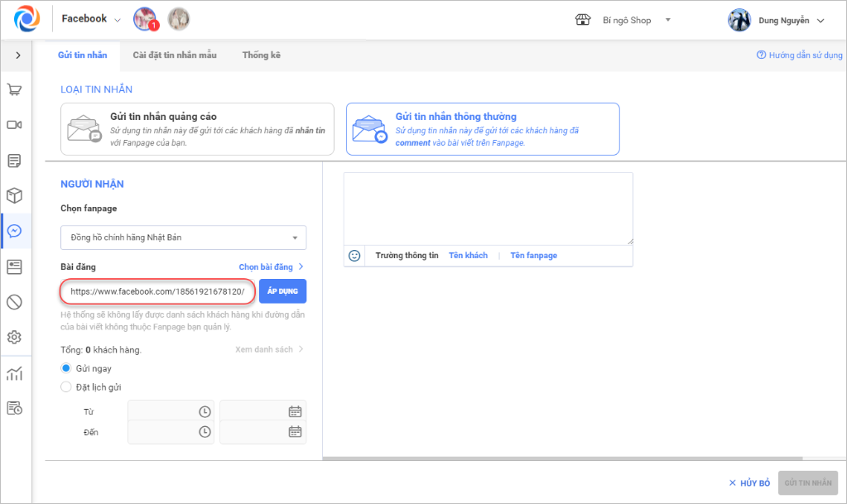The width and height of the screenshot is (847, 504).
Task: Click the Facebook post URL input field
Action: pos(156,291)
